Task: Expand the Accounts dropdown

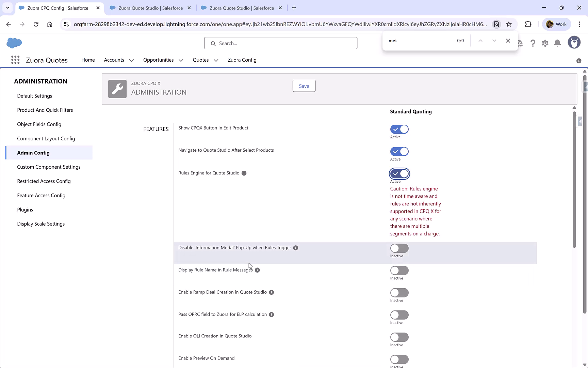Action: (132, 60)
